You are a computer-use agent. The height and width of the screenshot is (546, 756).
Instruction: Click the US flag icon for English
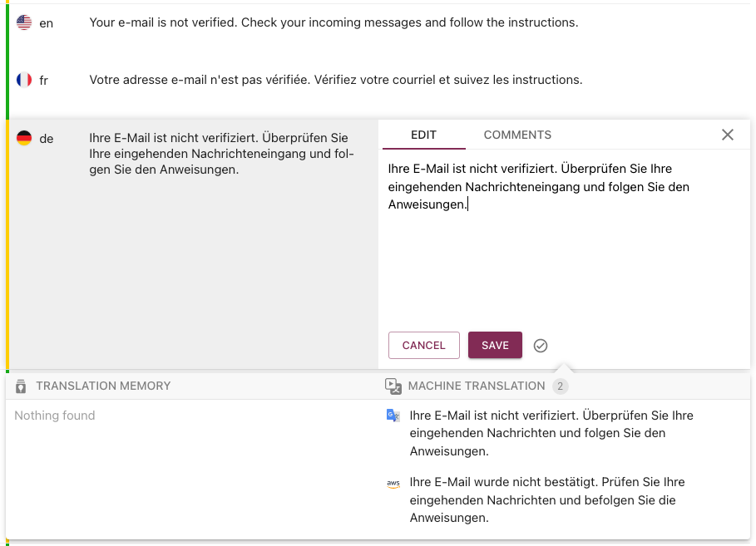pos(24,22)
